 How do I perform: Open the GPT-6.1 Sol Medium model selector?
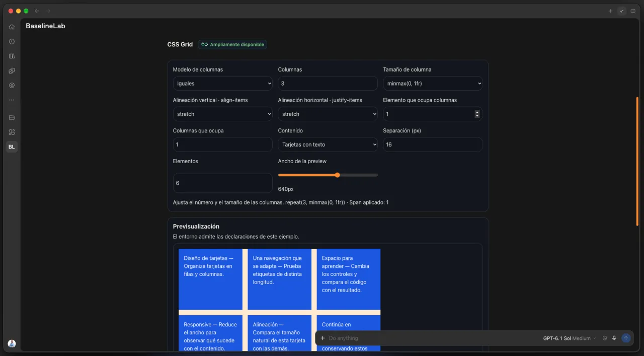[570, 338]
